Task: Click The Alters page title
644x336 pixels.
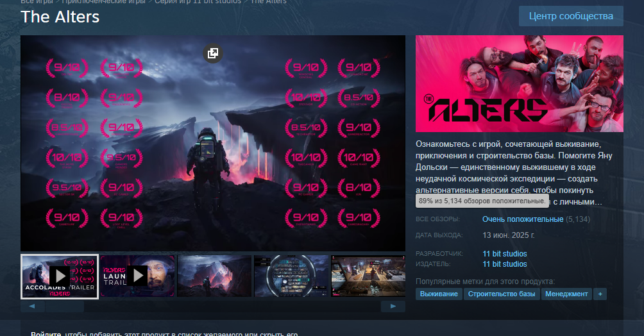Action: point(60,17)
